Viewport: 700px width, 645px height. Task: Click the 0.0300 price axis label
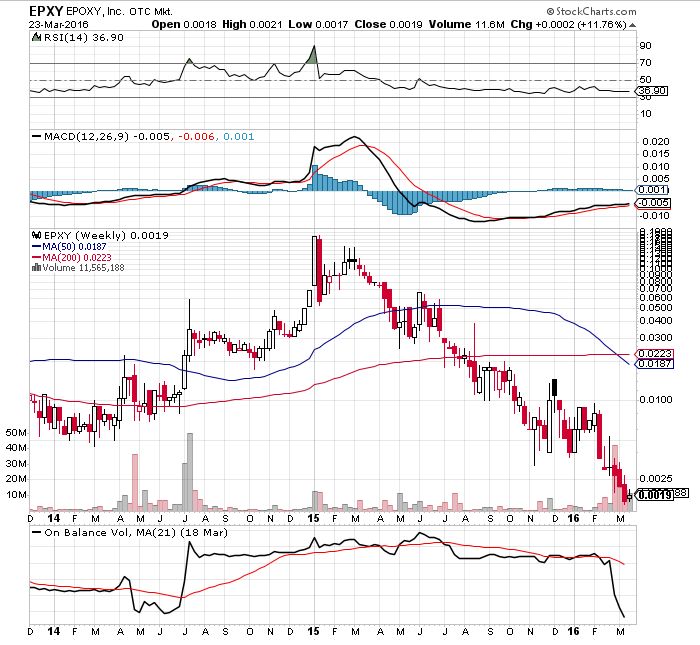(656, 337)
